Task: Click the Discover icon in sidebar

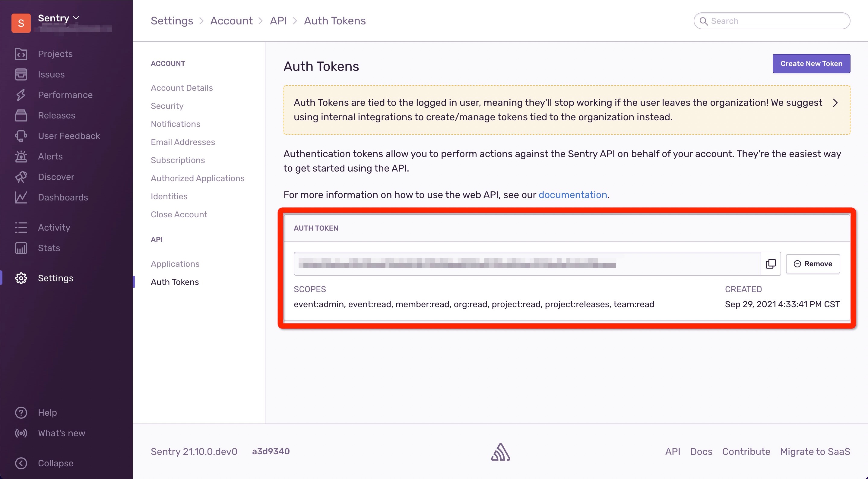Action: 21,177
